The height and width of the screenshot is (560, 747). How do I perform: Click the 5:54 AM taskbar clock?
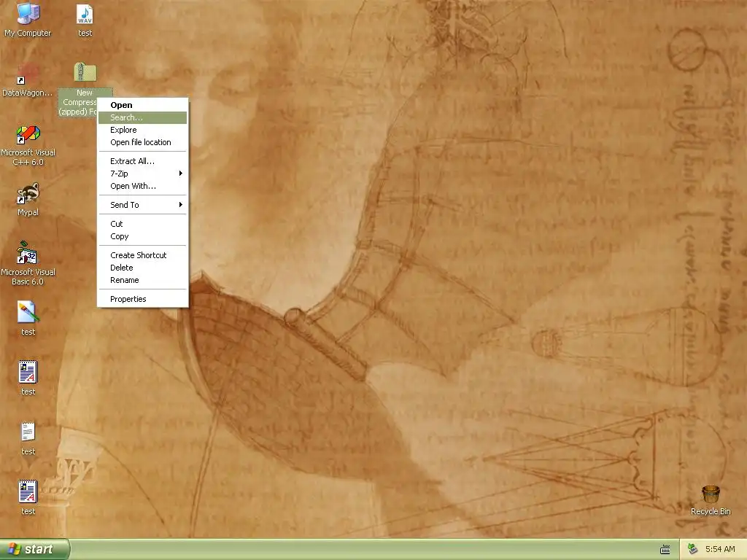click(720, 549)
